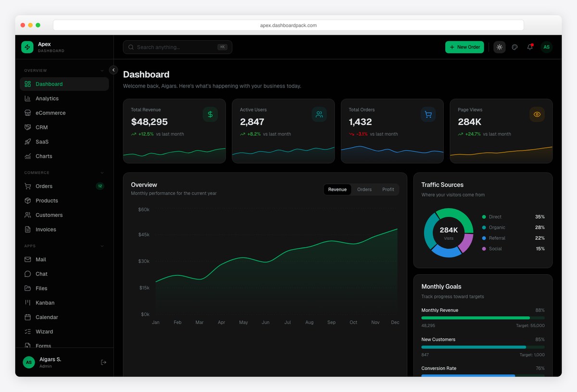Open Calendar sidebar item
Image resolution: width=577 pixels, height=392 pixels.
(x=64, y=317)
